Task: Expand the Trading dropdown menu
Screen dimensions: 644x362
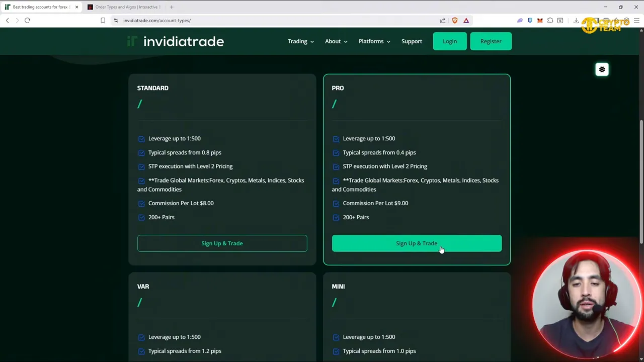Action: (x=300, y=41)
